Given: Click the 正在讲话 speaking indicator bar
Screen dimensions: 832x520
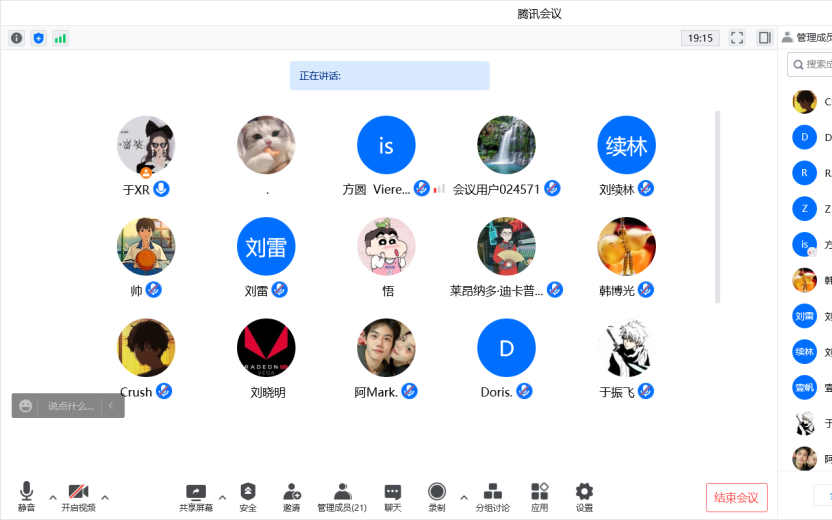Looking at the screenshot, I should [389, 75].
